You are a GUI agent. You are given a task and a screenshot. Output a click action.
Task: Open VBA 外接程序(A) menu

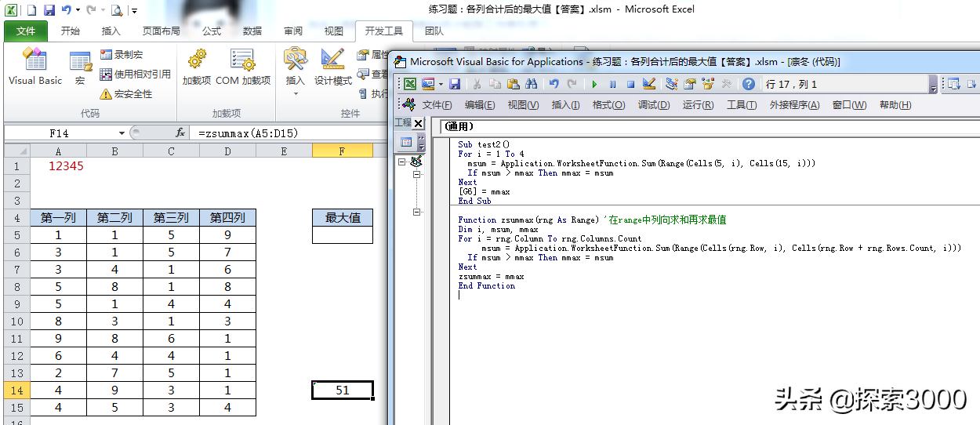(x=794, y=105)
